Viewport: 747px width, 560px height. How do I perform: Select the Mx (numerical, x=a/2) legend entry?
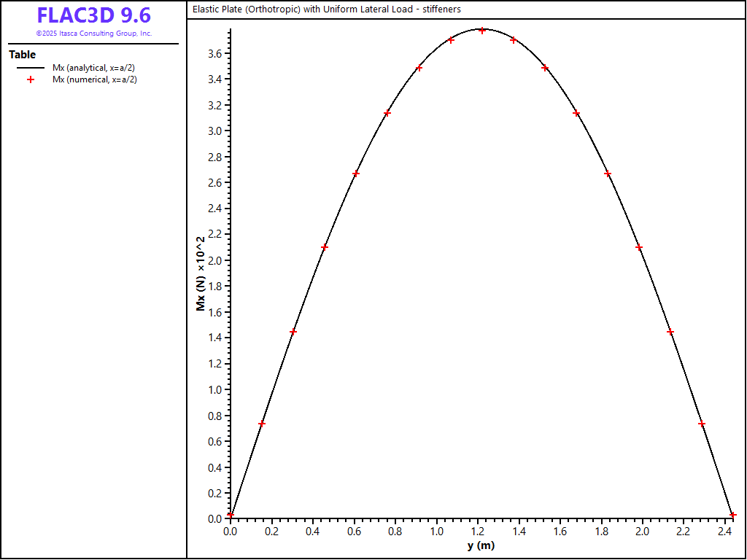click(x=95, y=79)
